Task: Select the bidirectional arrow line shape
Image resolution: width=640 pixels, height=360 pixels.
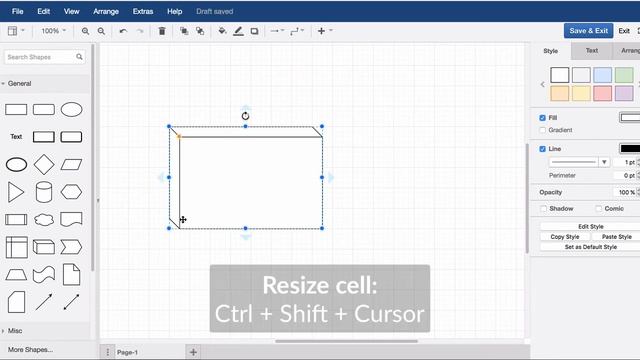Action: pyautogui.click(x=71, y=302)
